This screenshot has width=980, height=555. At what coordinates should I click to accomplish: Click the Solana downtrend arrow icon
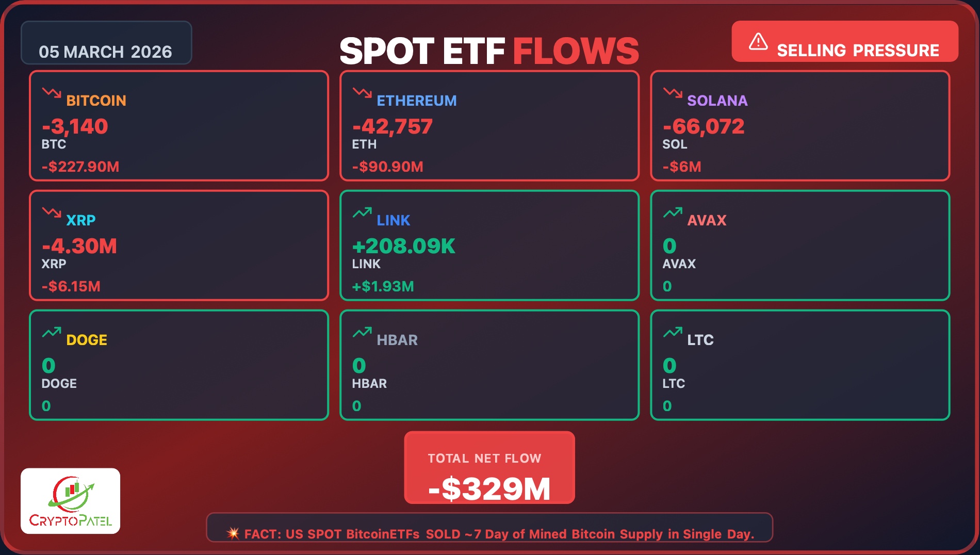[x=673, y=93]
